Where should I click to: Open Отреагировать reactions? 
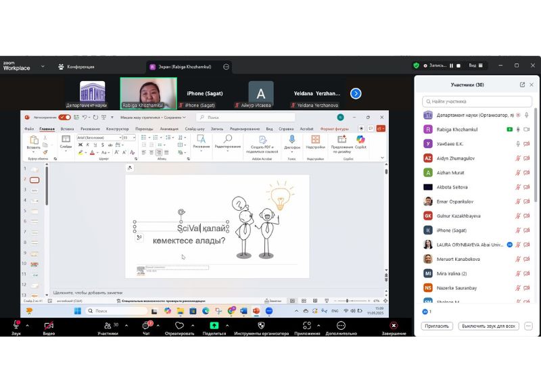179,326
